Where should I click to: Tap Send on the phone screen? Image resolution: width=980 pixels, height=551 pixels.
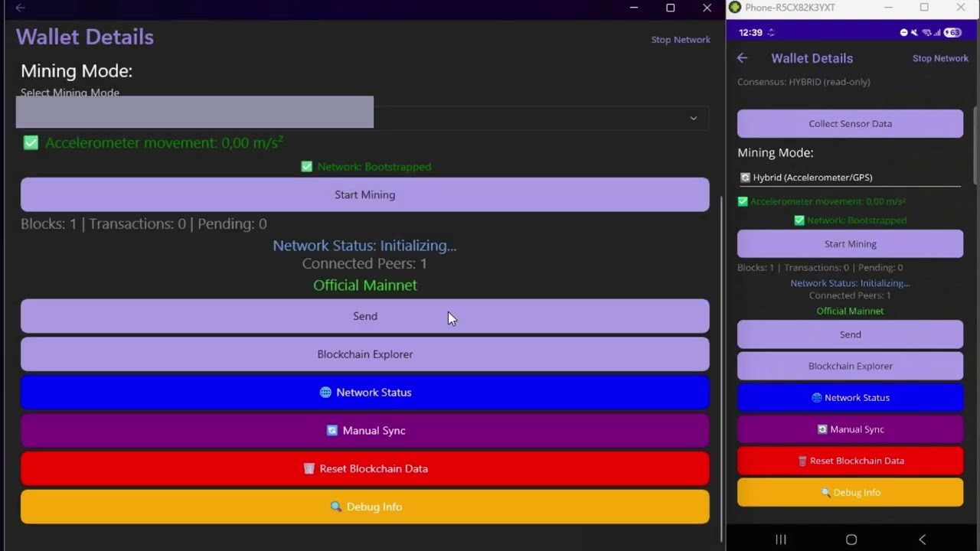click(x=850, y=334)
